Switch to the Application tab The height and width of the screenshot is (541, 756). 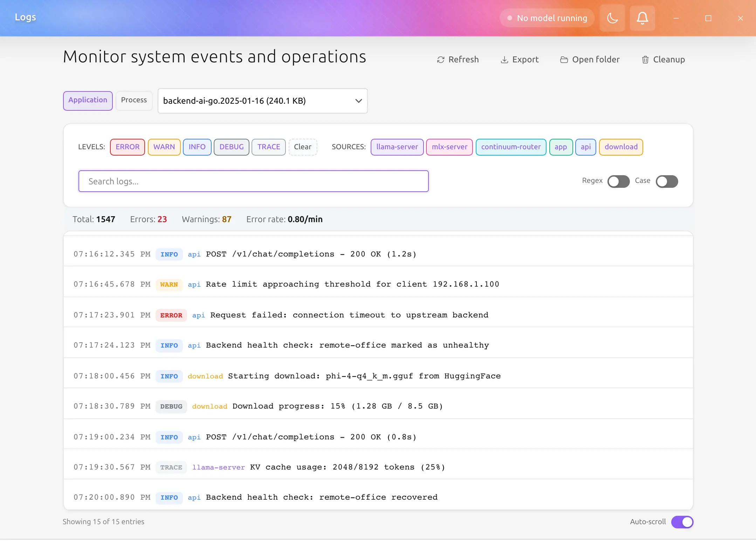pos(88,101)
